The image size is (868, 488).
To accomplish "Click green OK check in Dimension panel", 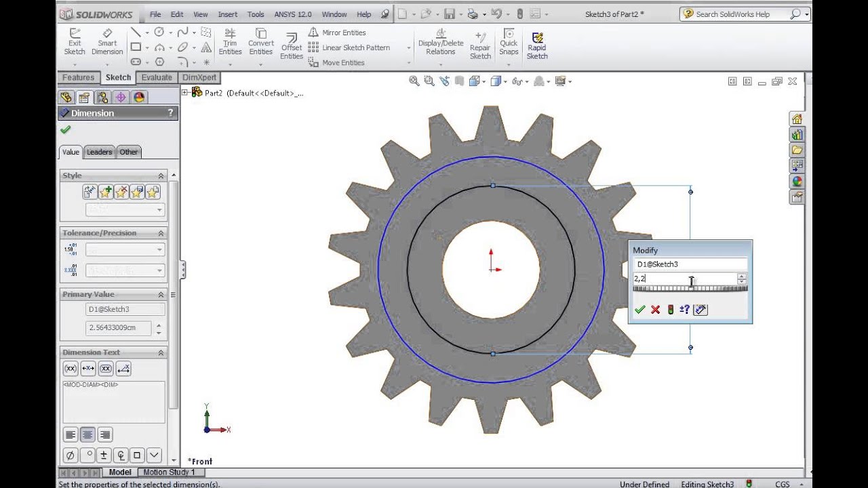I will click(x=65, y=129).
